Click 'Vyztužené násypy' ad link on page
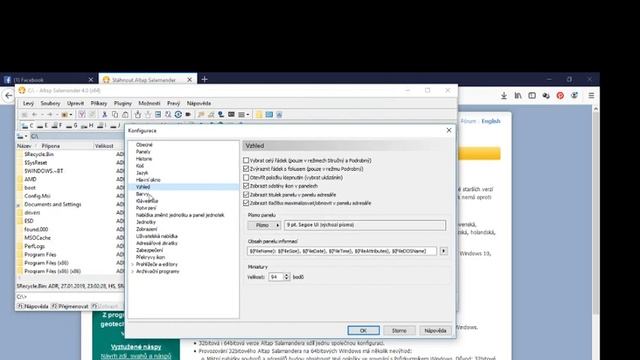 (136, 347)
